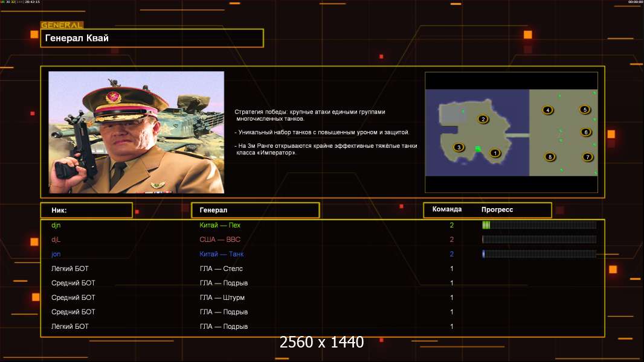Select start position 3 on the minimap
This screenshot has width=644, height=362.
coord(459,147)
